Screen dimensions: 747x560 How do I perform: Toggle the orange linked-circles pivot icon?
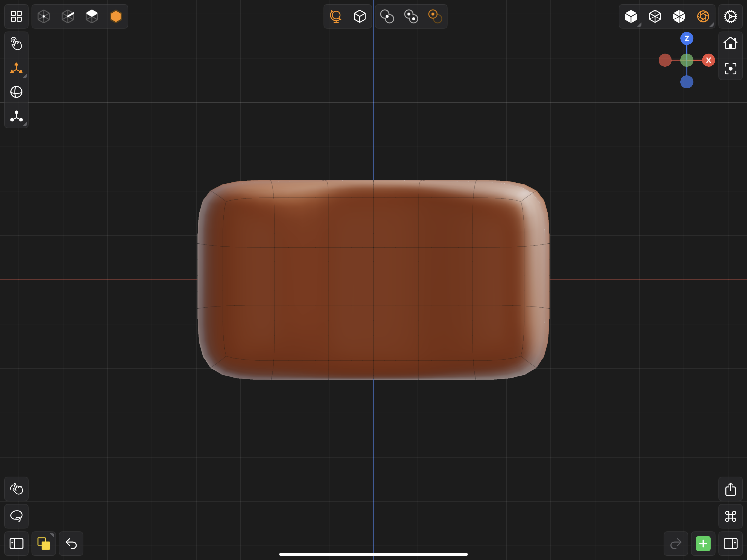click(x=435, y=16)
